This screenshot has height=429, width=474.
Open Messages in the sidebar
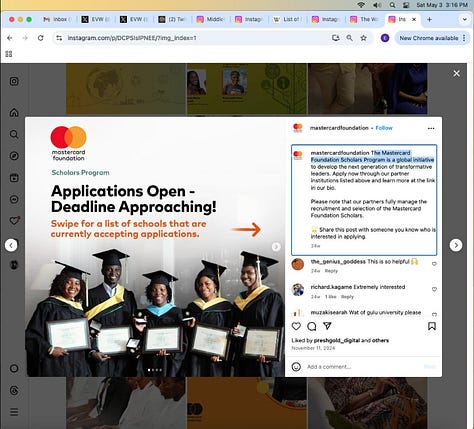click(x=14, y=199)
